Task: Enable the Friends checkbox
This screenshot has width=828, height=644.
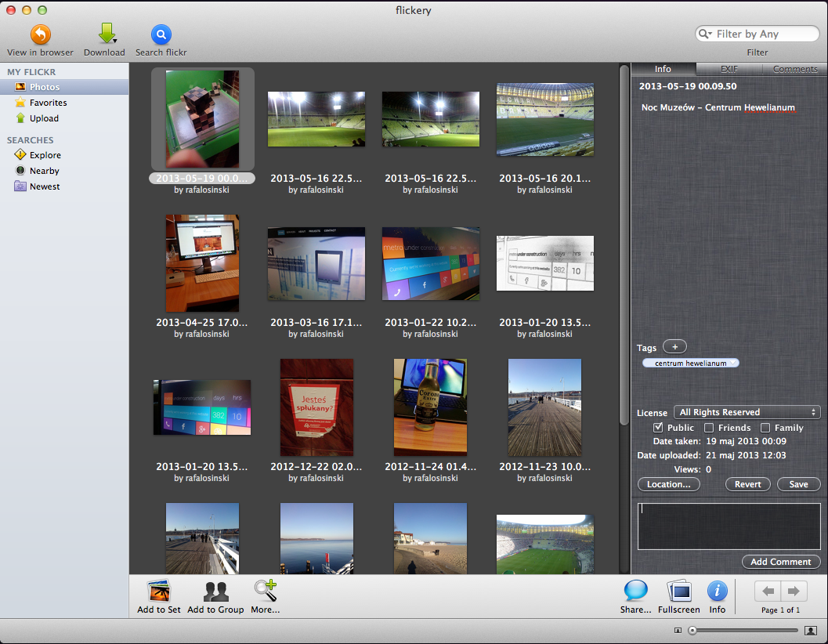Action: tap(709, 428)
